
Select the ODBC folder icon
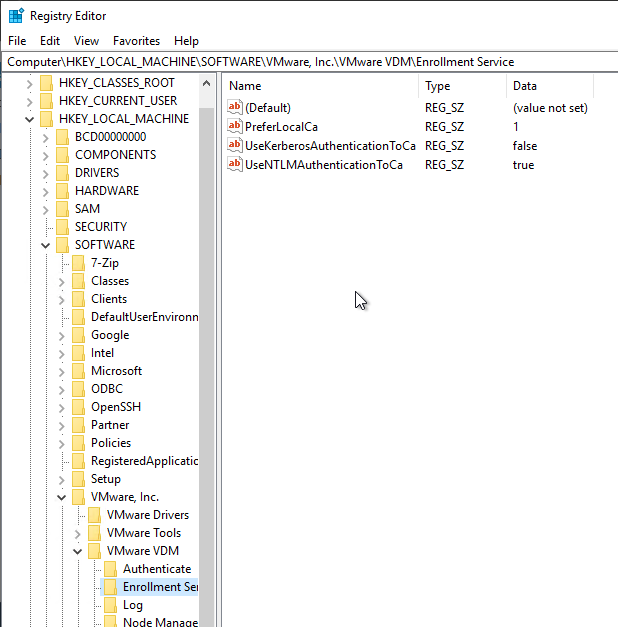click(78, 389)
